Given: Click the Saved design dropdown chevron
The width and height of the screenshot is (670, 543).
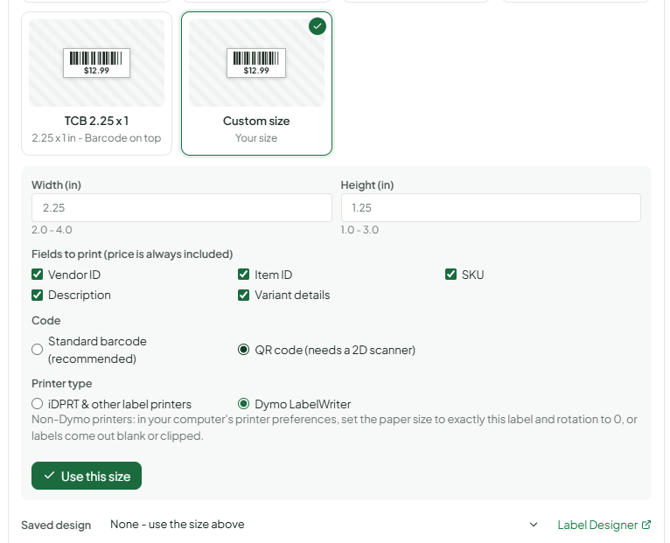Looking at the screenshot, I should (533, 524).
